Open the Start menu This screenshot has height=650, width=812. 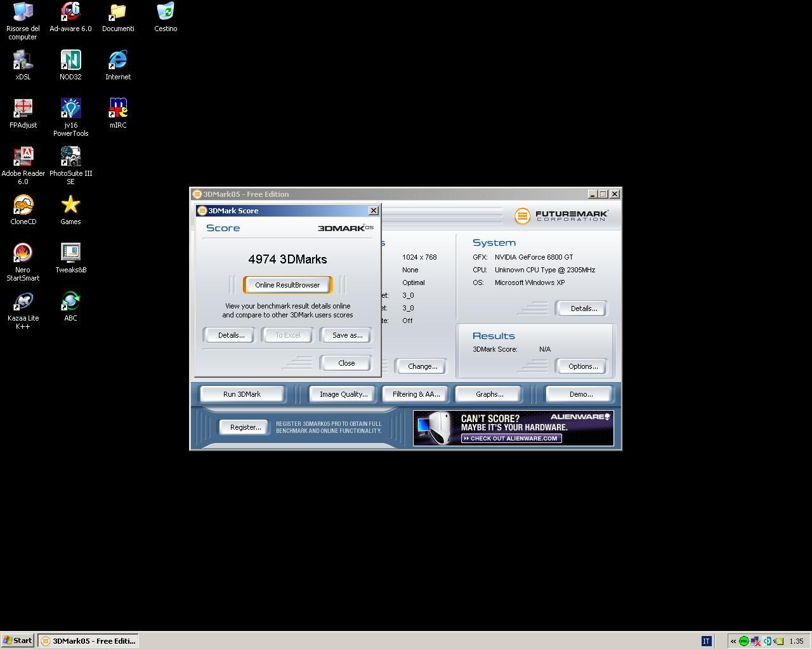(x=18, y=640)
